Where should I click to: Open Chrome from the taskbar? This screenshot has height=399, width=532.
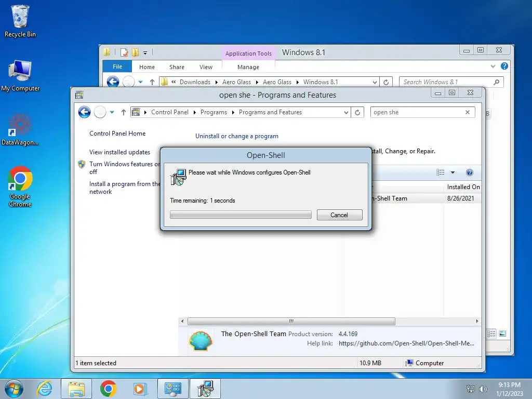[109, 389]
